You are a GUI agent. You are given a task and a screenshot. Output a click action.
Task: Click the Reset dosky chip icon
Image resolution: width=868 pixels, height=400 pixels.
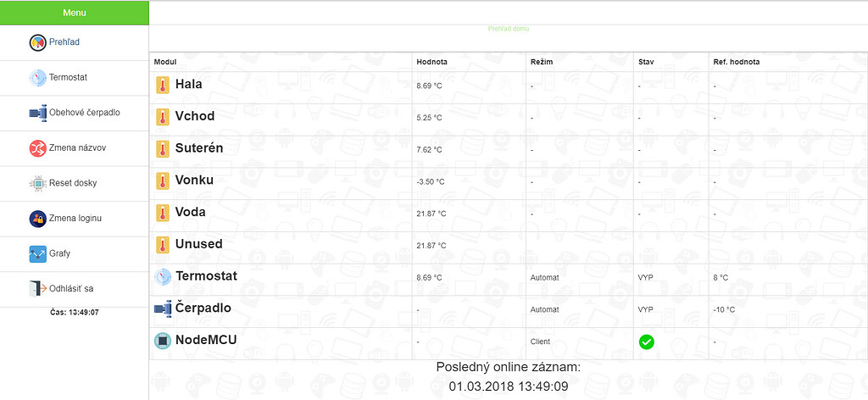pos(37,183)
